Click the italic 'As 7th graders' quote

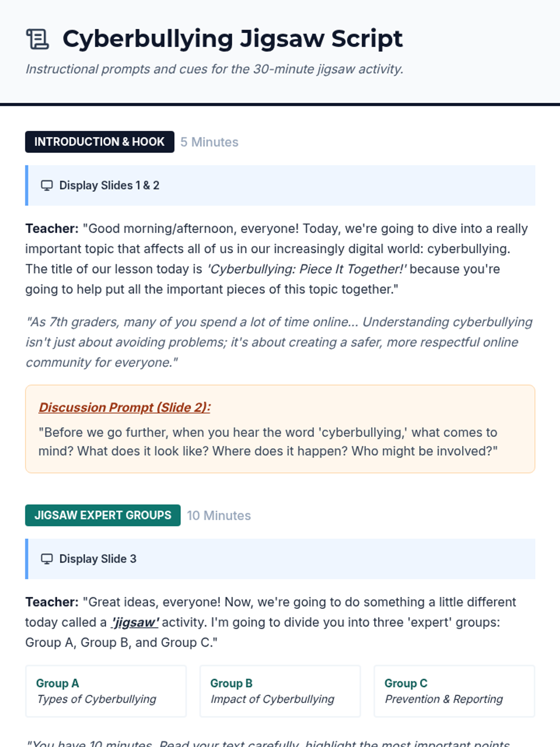coord(279,342)
